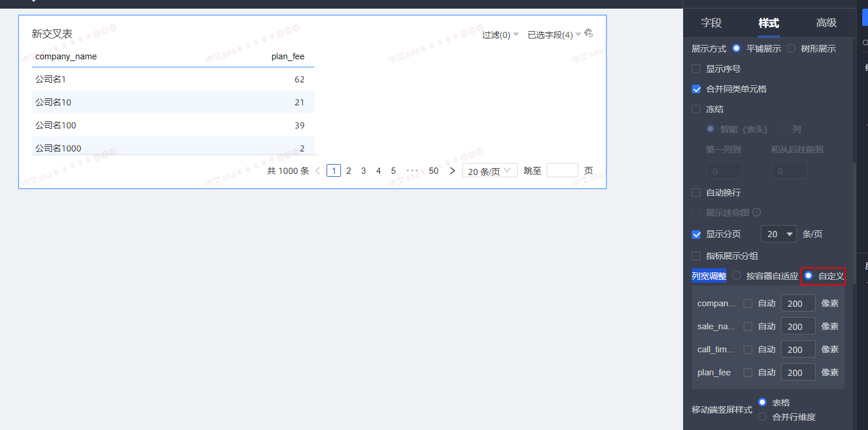Open the 高级 tab
This screenshot has width=868, height=430.
(827, 23)
